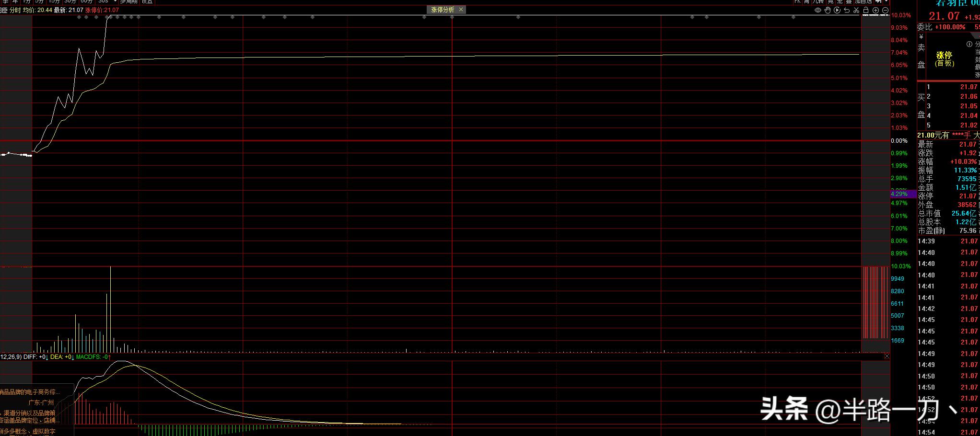Screen dimensions: 980x436
Task: Select the 多周期 multi-period button
Action: click(128, 1)
